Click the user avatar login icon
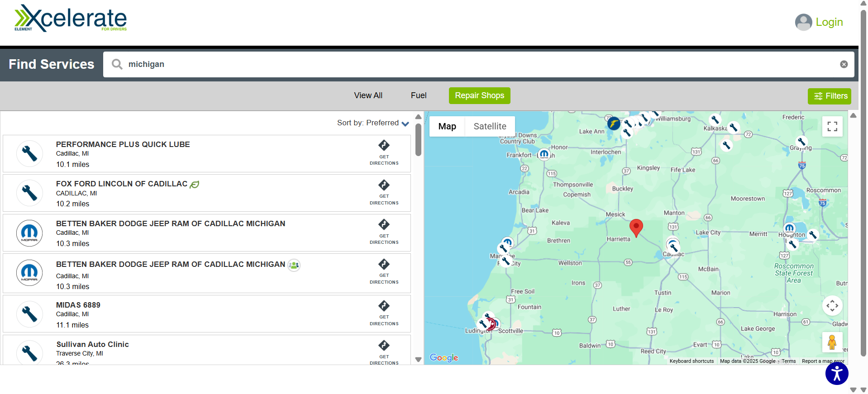Screen dimensions: 868x394 [x=803, y=22]
